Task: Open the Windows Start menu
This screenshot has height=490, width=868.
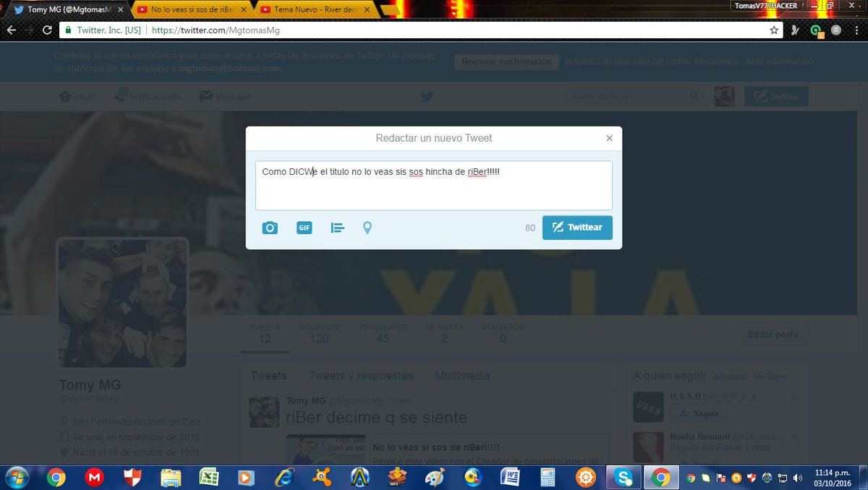Action: (x=16, y=477)
